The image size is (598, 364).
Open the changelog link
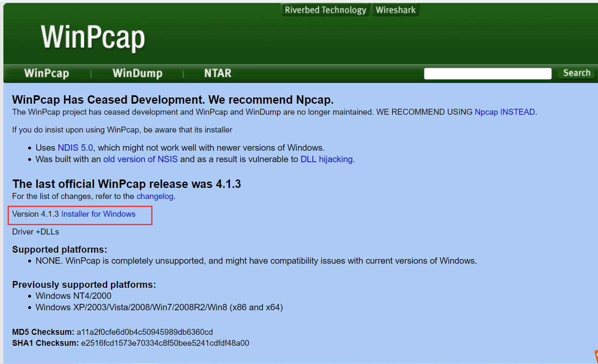pos(155,196)
